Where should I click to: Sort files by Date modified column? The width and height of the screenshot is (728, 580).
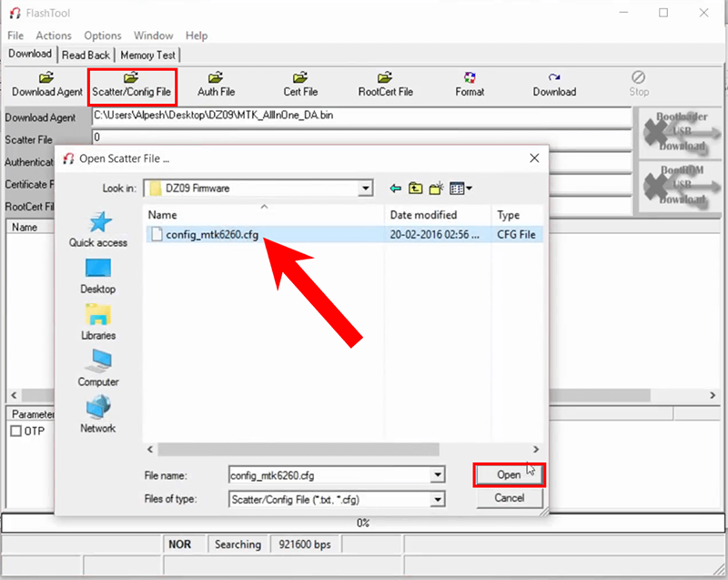(x=438, y=215)
